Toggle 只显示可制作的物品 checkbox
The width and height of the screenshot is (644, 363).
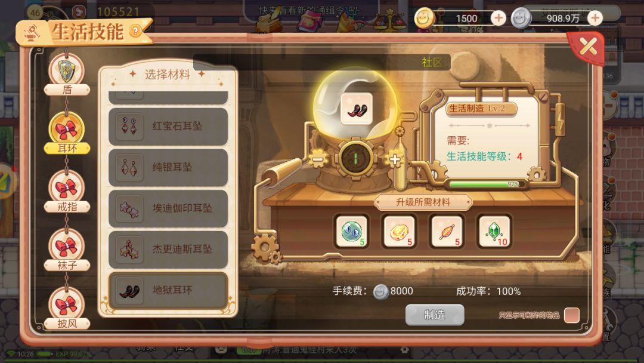(x=572, y=315)
